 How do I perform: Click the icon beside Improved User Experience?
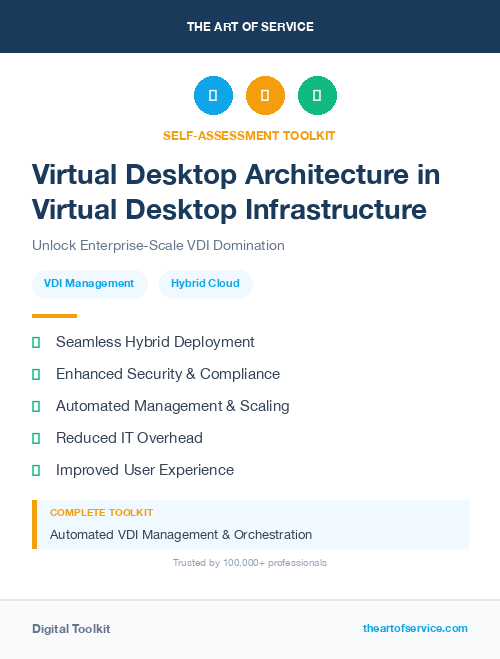(x=36, y=470)
